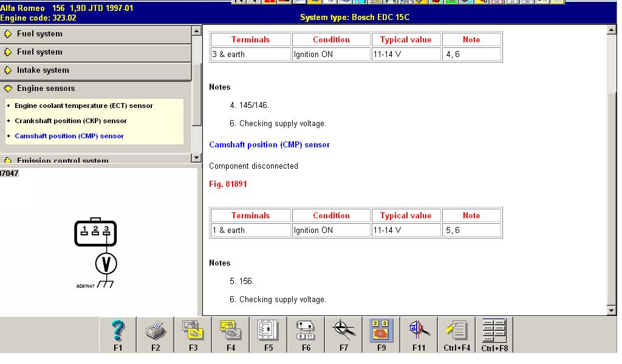
Task: Click the F3 toolbar icon
Action: (193, 335)
